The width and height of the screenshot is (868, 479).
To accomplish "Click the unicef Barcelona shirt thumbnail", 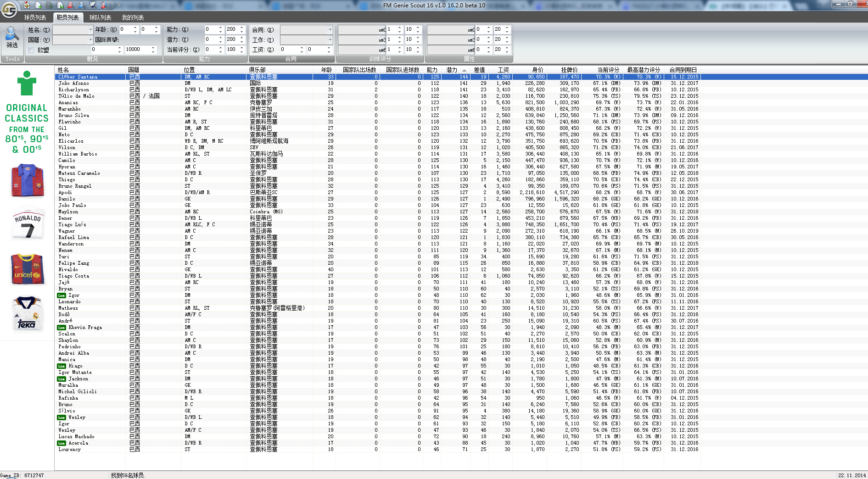I will pos(27,269).
